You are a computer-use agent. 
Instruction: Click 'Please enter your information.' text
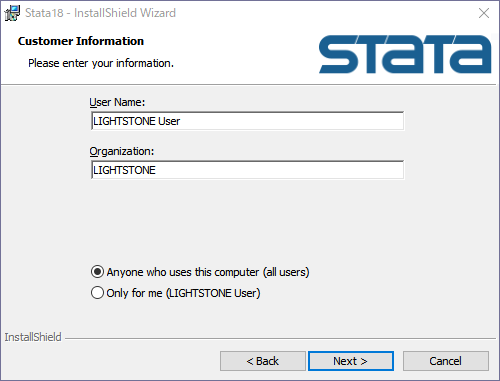[101, 63]
